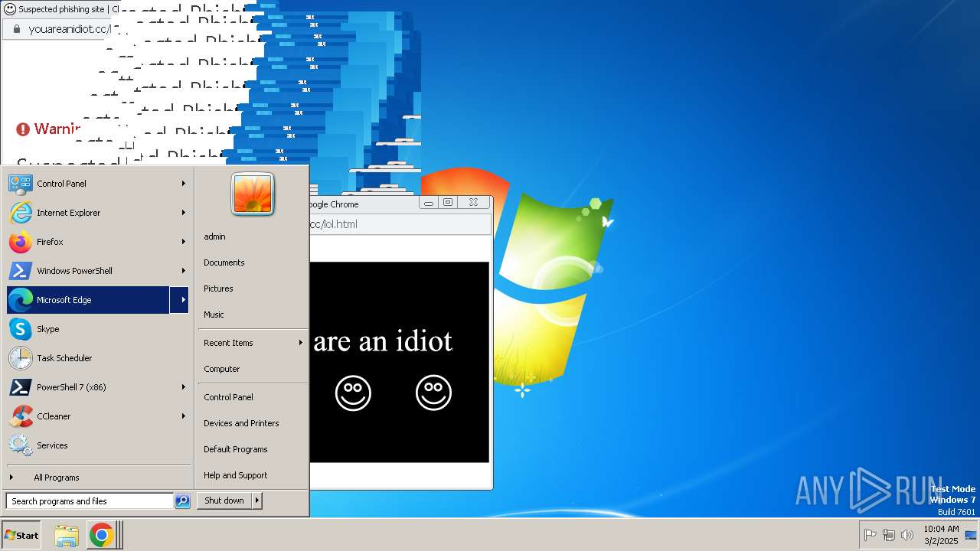Click 'are an idiot' text in popup
The image size is (980, 551).
[x=383, y=341]
